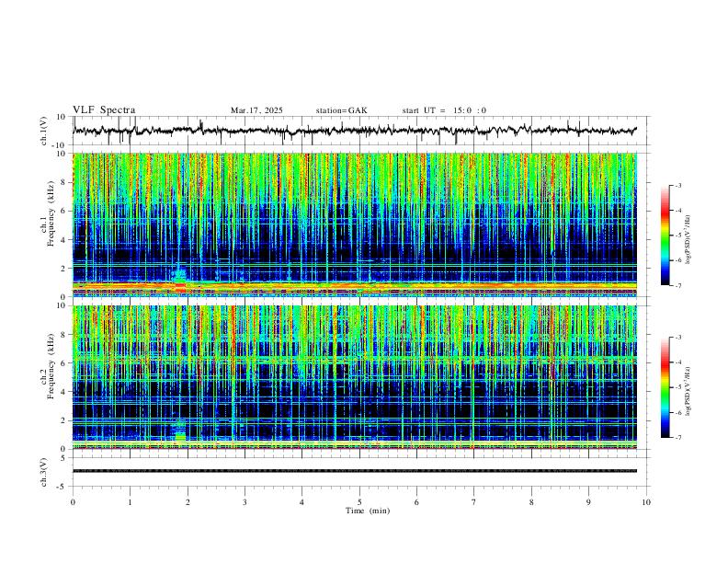This screenshot has height=563, width=728.
Task: Click the ch.2 "Frequency (kHz)" axis label
Action: click(51, 366)
